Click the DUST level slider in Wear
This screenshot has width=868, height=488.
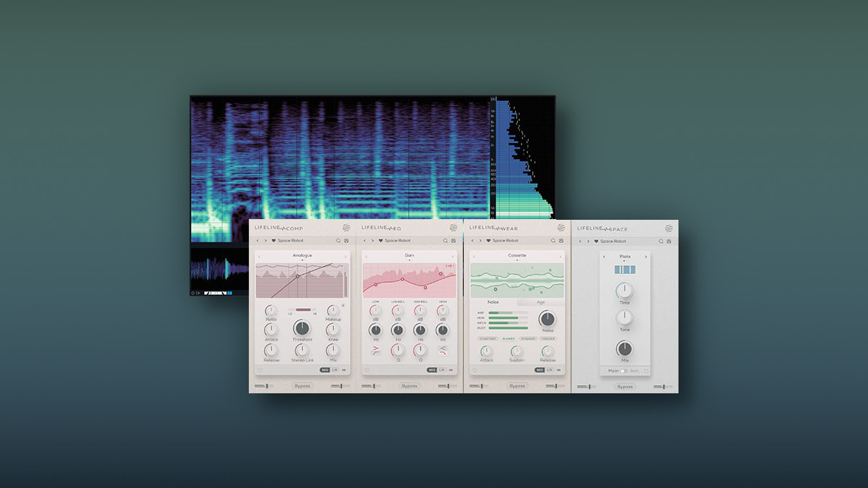pos(509,328)
